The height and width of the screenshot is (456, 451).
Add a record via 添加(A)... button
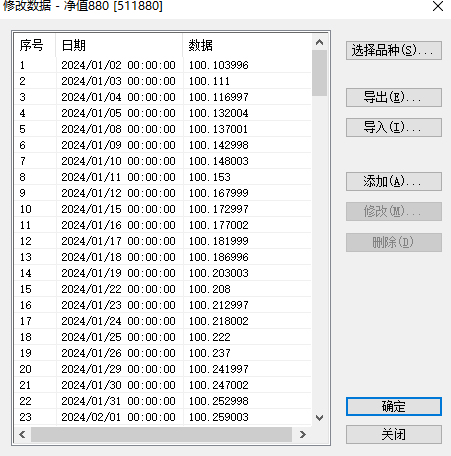pos(394,181)
